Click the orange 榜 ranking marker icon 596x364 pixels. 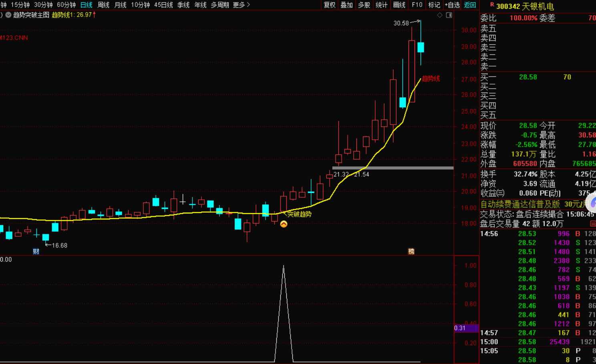[x=411, y=251]
